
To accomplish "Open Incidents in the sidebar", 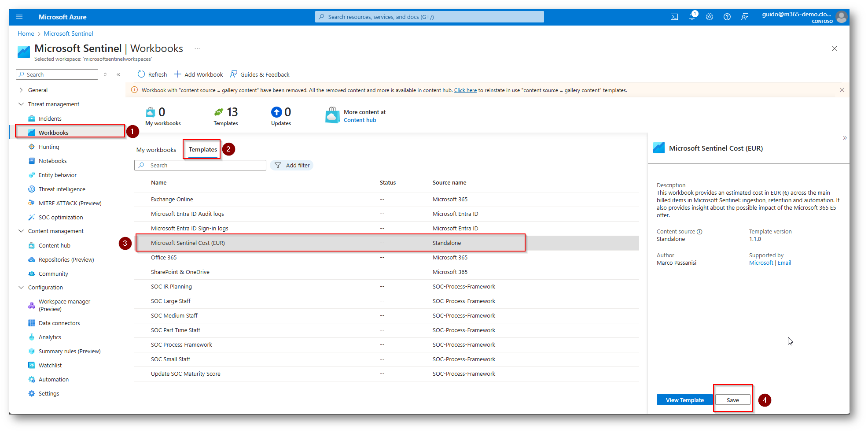I will 50,118.
